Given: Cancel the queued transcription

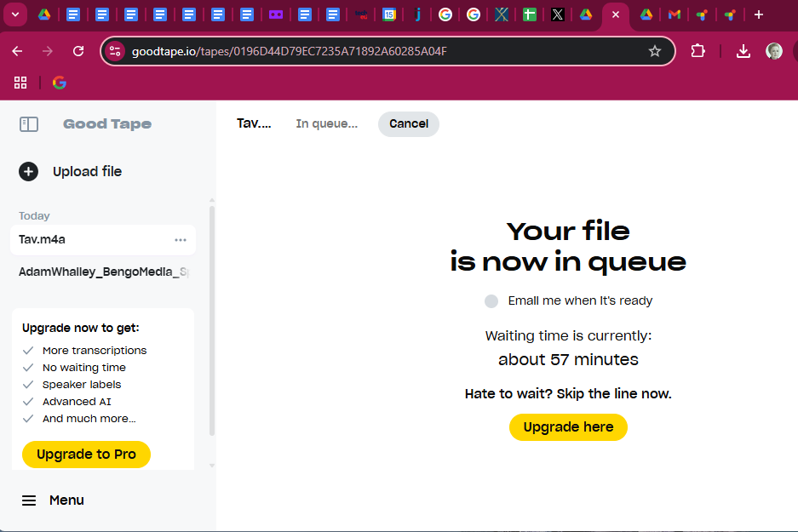Looking at the screenshot, I should (409, 123).
